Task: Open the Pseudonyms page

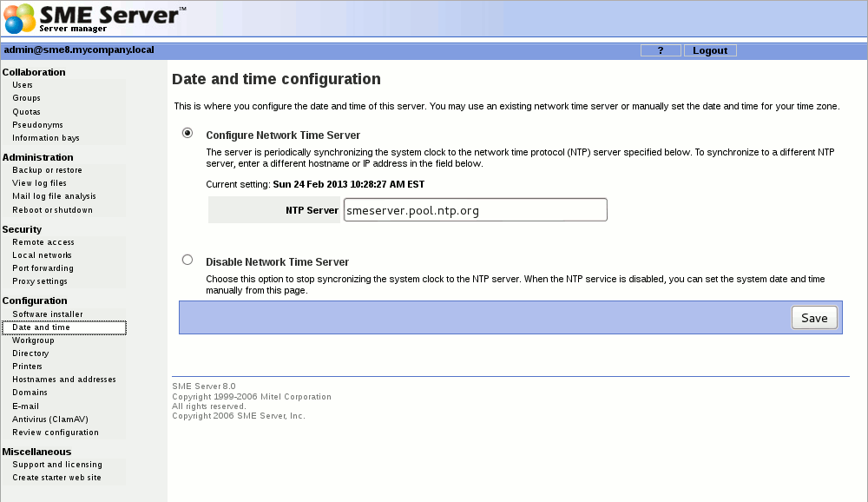Action: tap(37, 125)
